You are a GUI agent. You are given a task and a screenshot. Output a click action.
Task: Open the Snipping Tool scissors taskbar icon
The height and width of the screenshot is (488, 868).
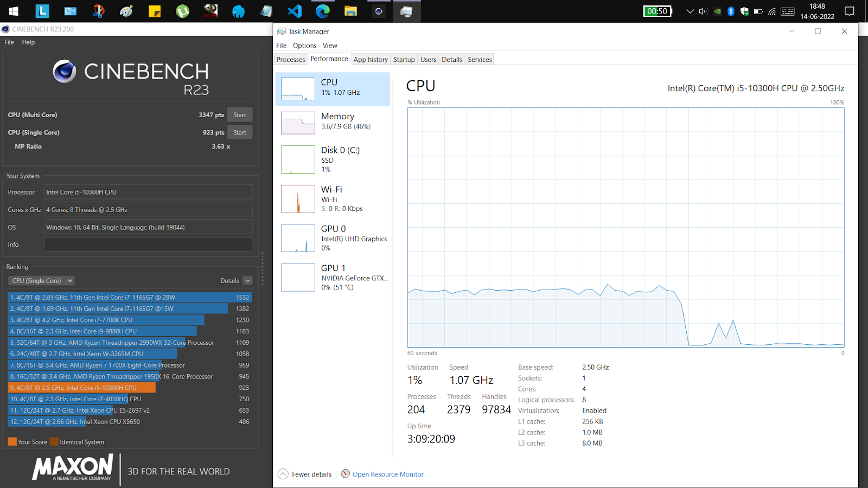98,11
